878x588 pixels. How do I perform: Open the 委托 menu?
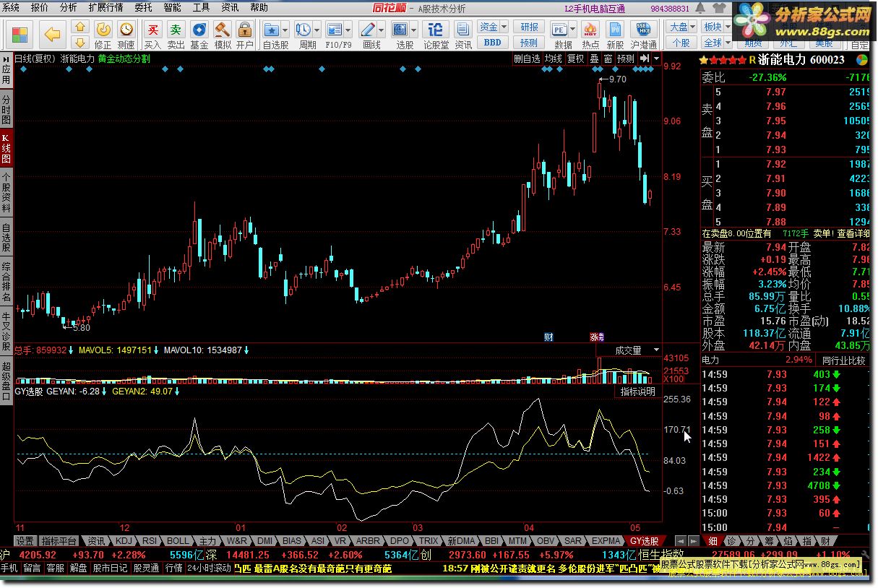point(143,7)
